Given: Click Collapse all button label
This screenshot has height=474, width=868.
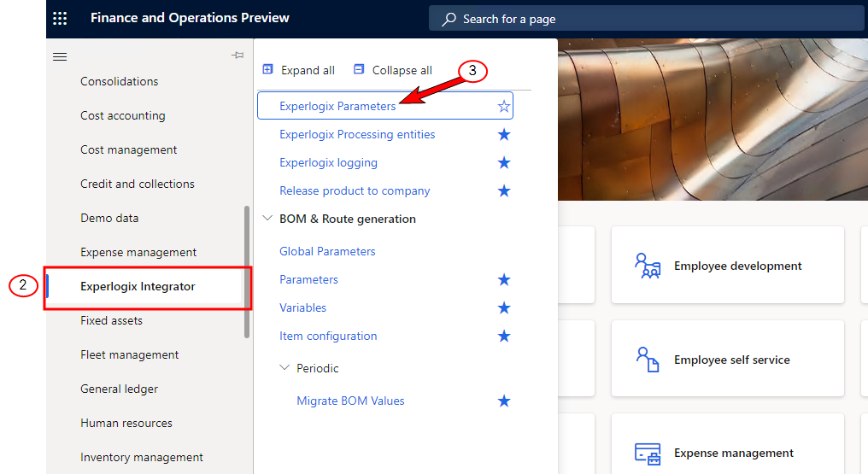Looking at the screenshot, I should 402,70.
